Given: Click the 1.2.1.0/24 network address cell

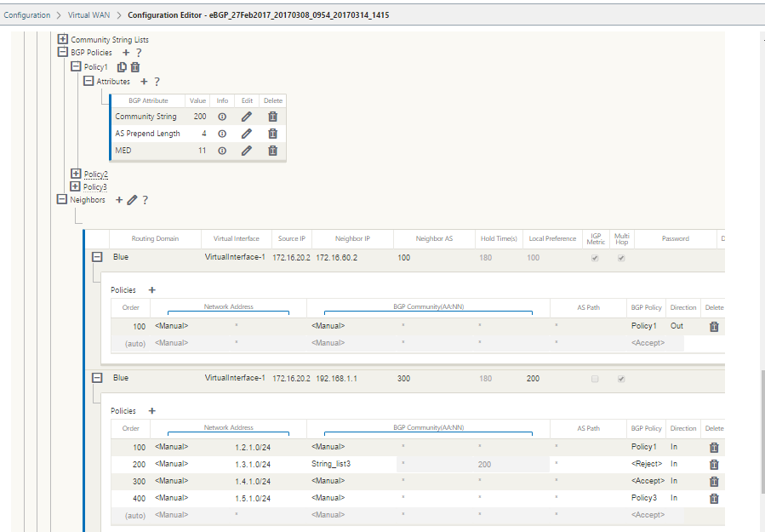Looking at the screenshot, I should click(x=253, y=447).
